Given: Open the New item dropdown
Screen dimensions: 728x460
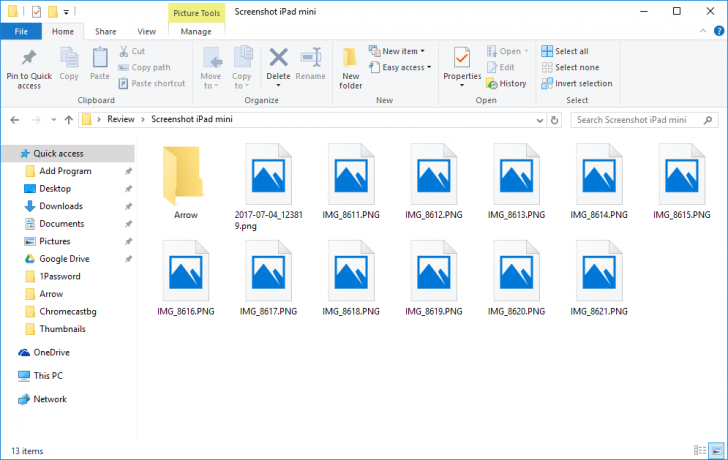Looking at the screenshot, I should tap(396, 51).
